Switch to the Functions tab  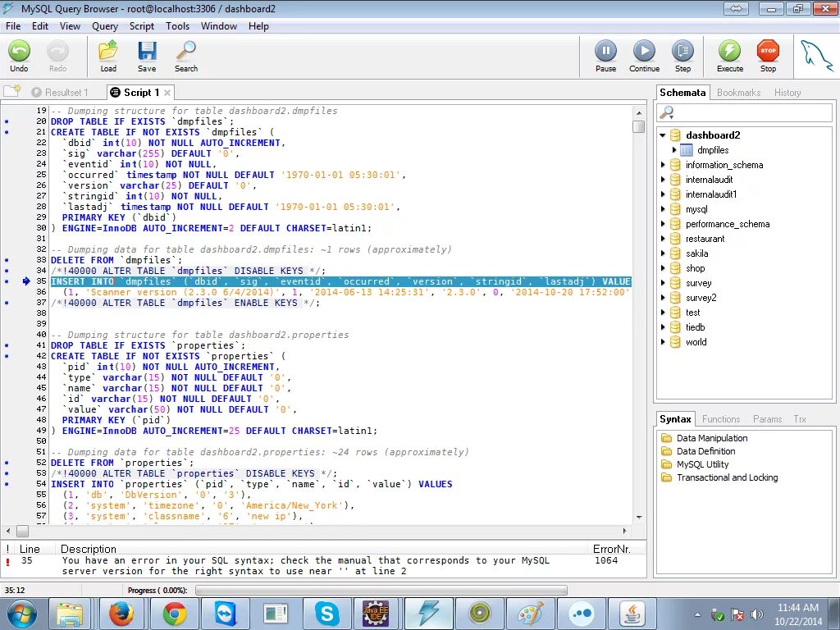pos(720,419)
